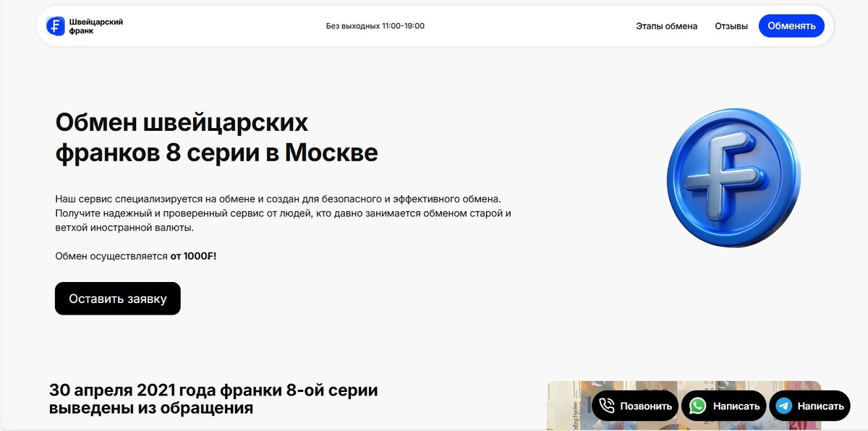Viewport: 868px width, 431px height.
Task: Open the Этапы обмена navigation item
Action: (666, 26)
